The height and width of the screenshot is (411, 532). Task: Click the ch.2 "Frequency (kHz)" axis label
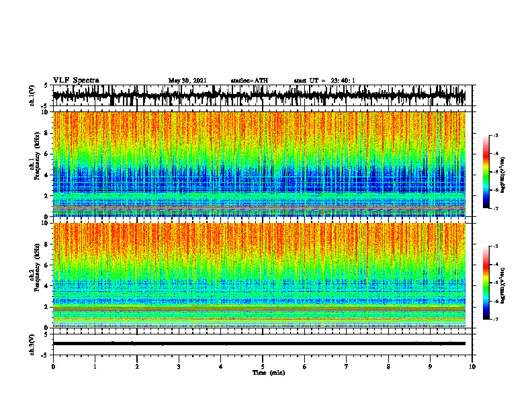click(x=37, y=267)
